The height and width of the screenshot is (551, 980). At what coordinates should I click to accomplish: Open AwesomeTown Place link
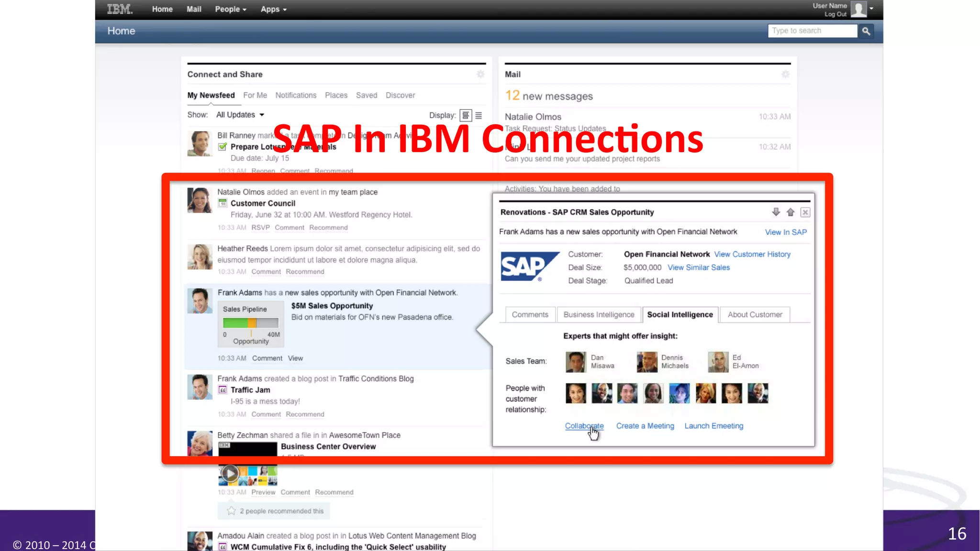pos(365,435)
